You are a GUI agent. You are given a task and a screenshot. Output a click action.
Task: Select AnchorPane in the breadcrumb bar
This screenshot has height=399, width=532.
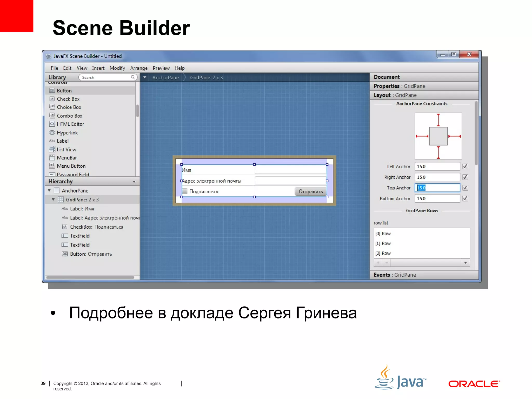165,77
